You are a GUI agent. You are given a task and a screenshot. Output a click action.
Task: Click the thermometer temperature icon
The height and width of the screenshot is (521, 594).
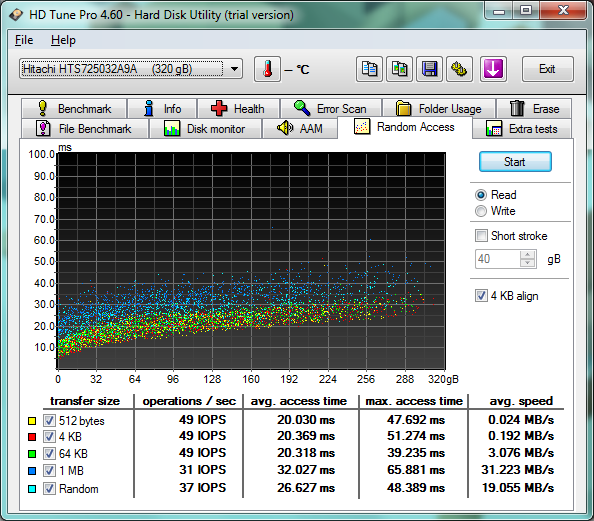(x=267, y=69)
